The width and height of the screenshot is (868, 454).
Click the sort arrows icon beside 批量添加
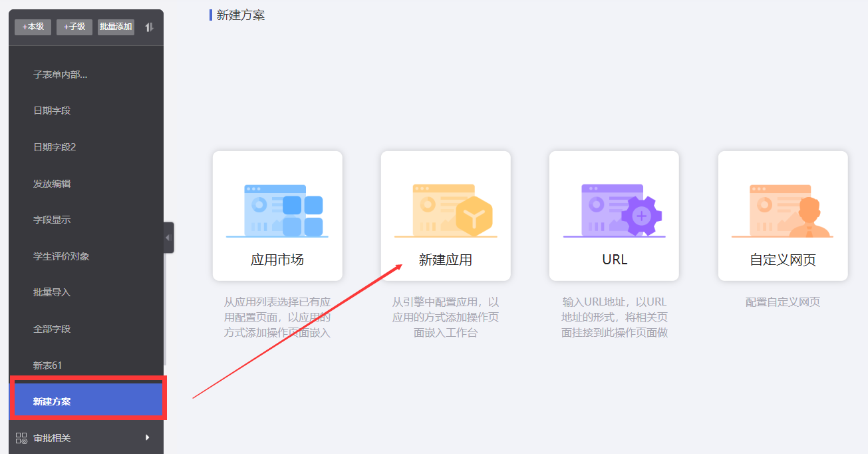[x=150, y=27]
